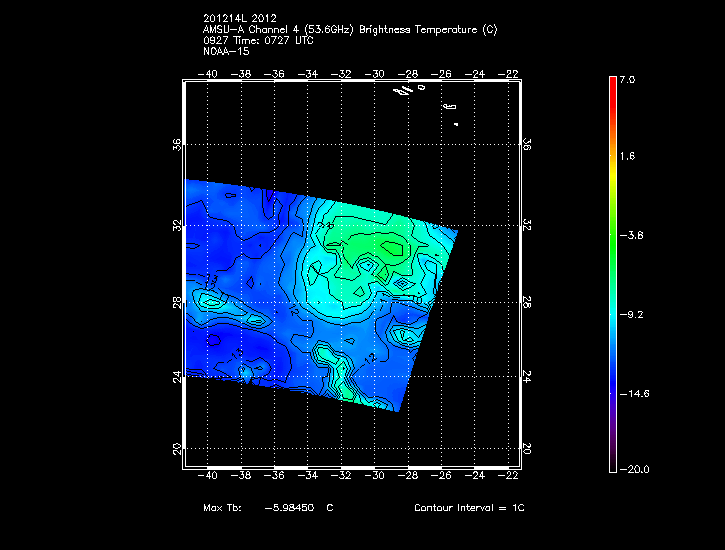
Task: Select the 7.0 color bar label
Action: pos(626,79)
